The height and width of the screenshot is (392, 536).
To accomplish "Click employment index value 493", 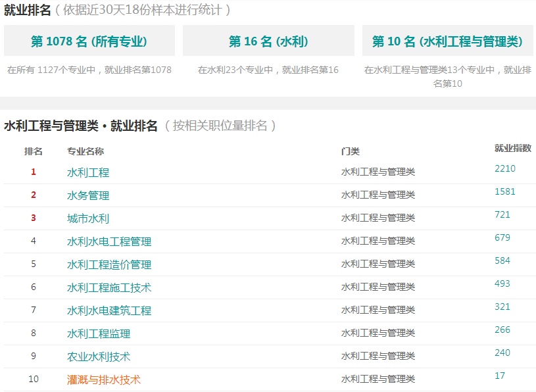I will point(502,283).
